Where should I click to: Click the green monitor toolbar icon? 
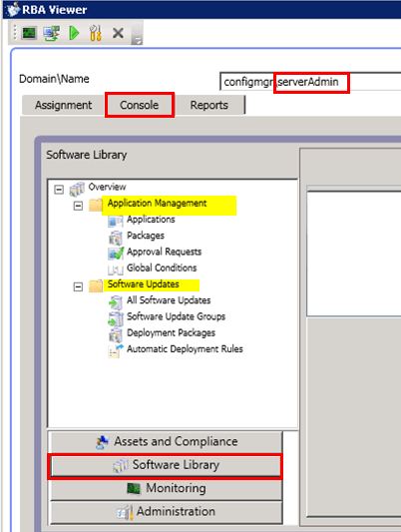tap(29, 33)
